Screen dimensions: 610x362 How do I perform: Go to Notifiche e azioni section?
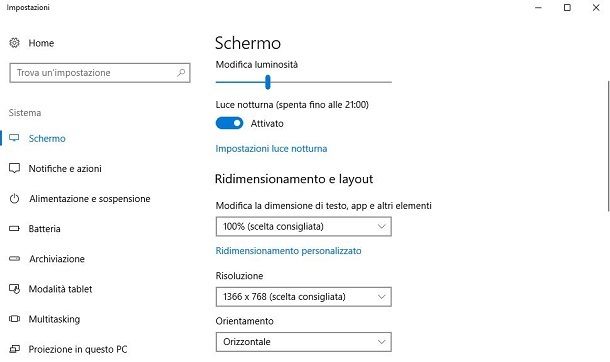(65, 168)
